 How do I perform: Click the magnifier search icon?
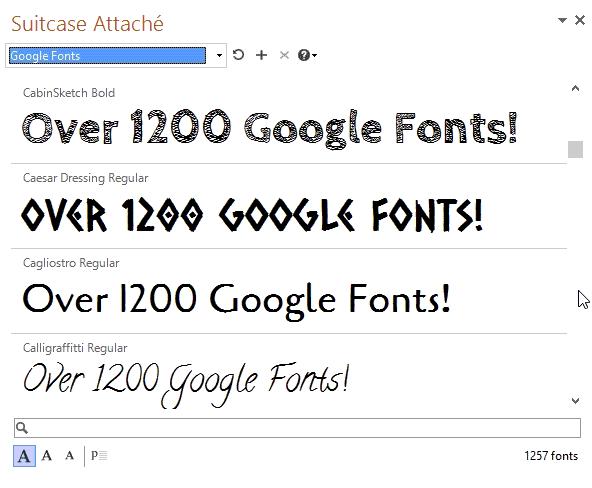tap(22, 428)
